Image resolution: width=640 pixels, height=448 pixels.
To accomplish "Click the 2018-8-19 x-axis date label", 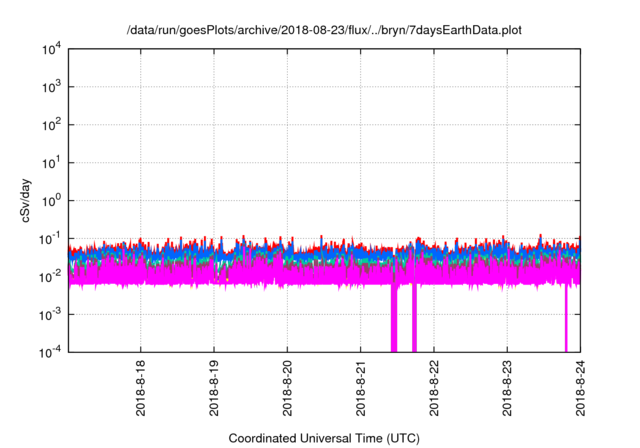I will tap(214, 388).
